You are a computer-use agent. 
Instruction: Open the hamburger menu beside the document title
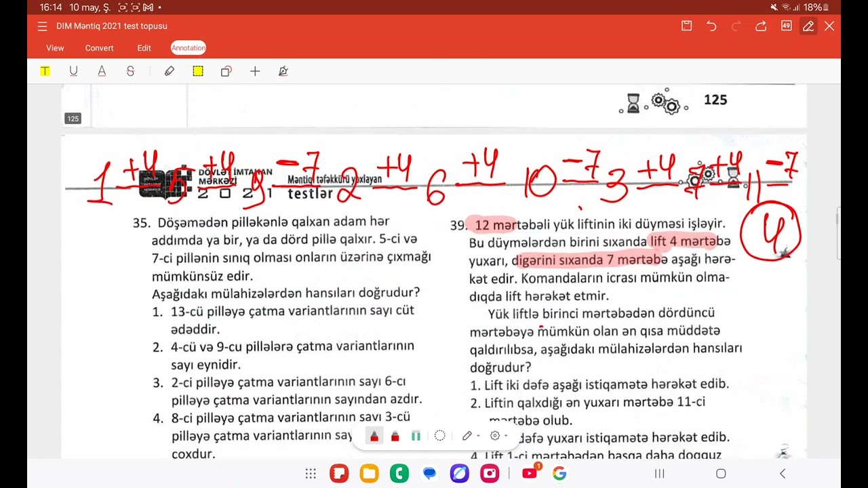click(43, 26)
